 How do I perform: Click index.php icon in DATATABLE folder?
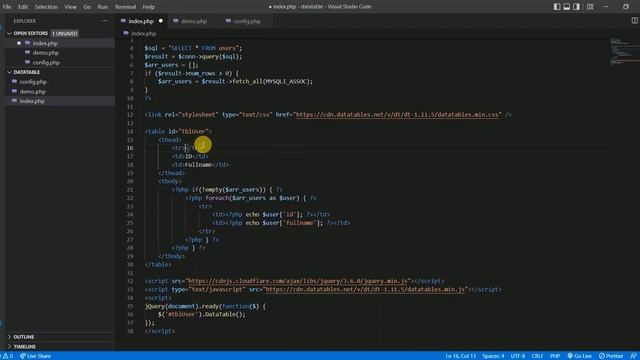[x=14, y=101]
